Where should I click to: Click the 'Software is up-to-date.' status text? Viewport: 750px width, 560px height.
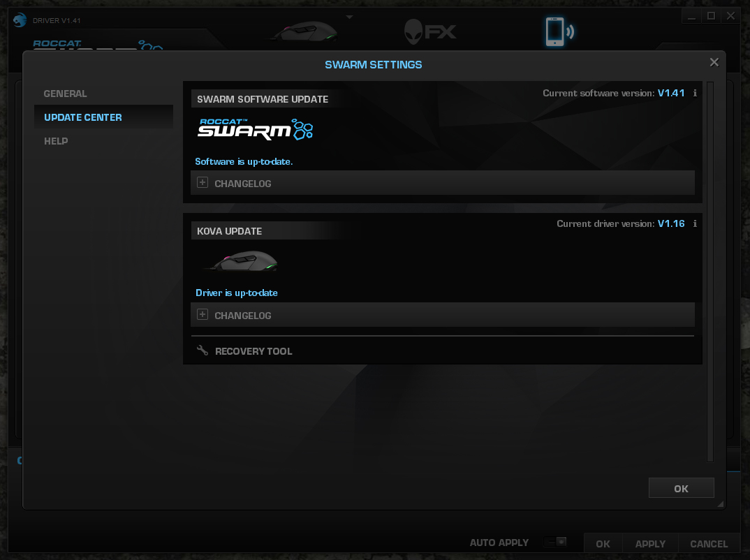coord(244,161)
